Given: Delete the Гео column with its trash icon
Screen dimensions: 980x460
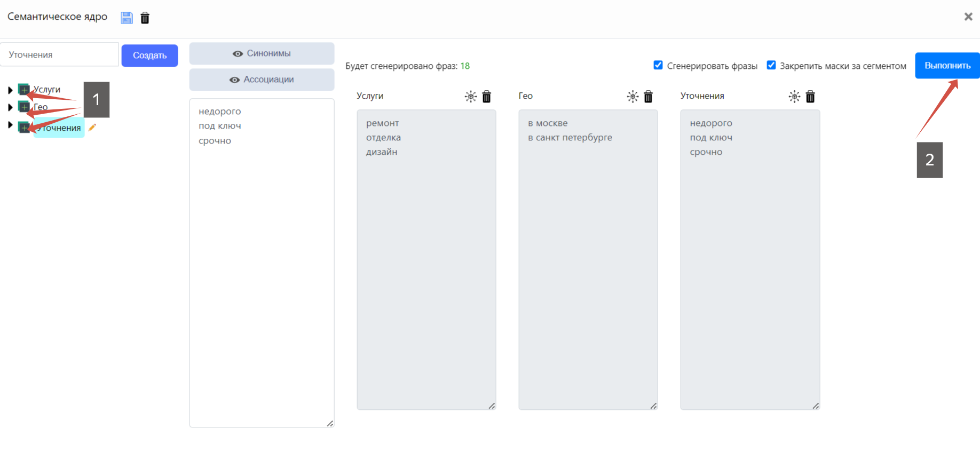Looking at the screenshot, I should coord(649,97).
